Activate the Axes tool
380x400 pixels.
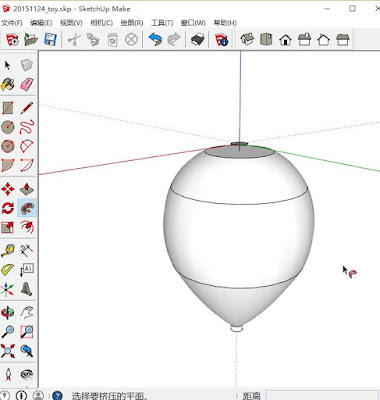point(8,289)
